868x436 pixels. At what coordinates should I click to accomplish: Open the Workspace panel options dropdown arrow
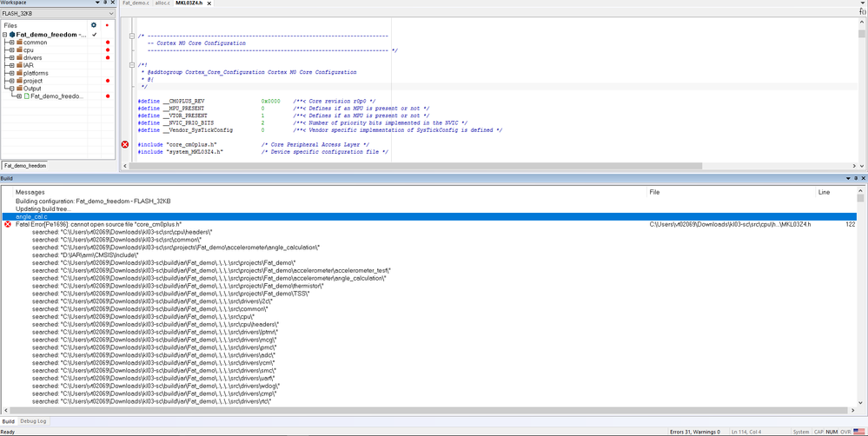pos(98,3)
